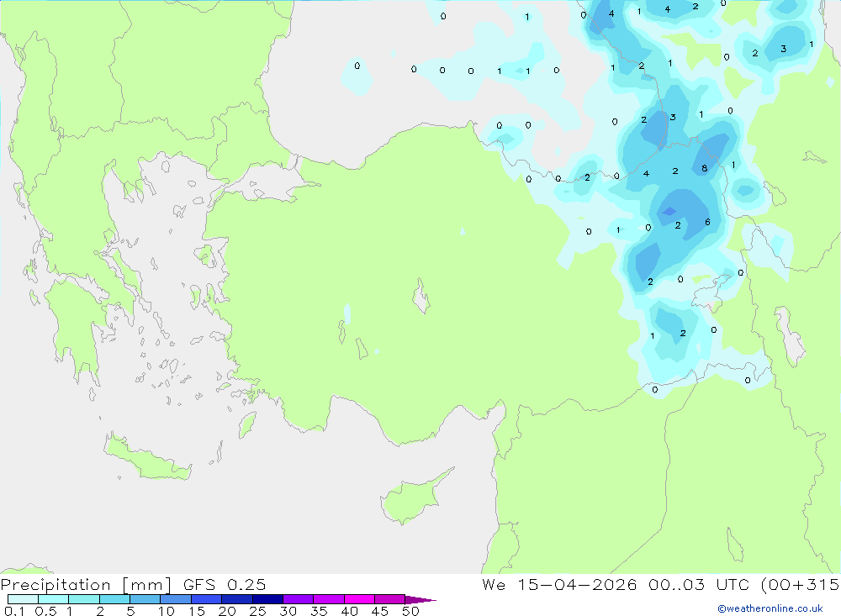Click the "5" legend scale label
841x616 pixels.
pos(130,611)
